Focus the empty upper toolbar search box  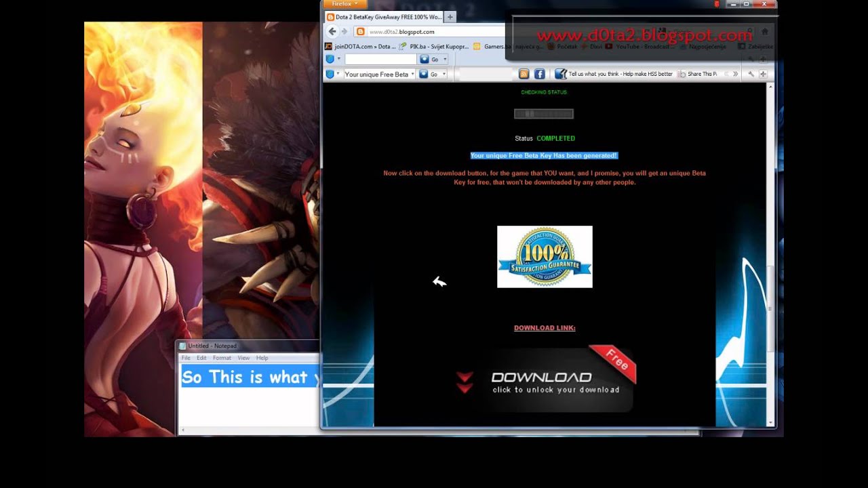(x=380, y=59)
